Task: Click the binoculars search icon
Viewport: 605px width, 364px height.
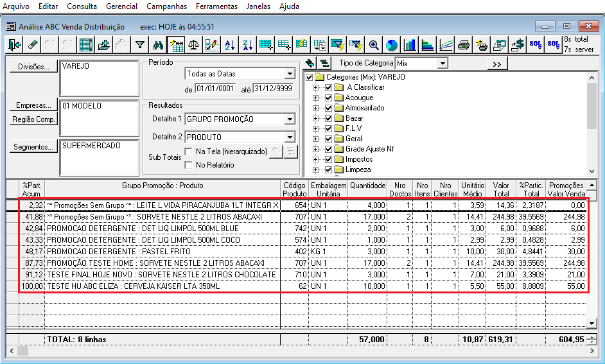Action: 158,45
